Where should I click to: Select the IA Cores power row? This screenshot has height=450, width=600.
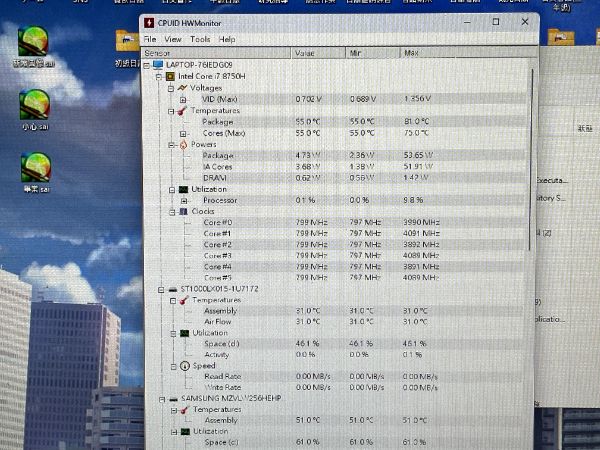click(362, 167)
